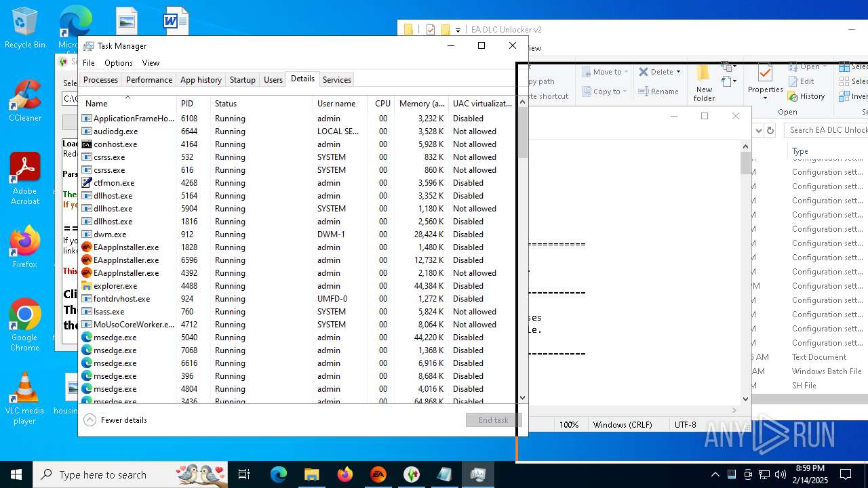Screen dimensions: 868x488
Task: Select conhost.exe process row
Action: coord(297,144)
